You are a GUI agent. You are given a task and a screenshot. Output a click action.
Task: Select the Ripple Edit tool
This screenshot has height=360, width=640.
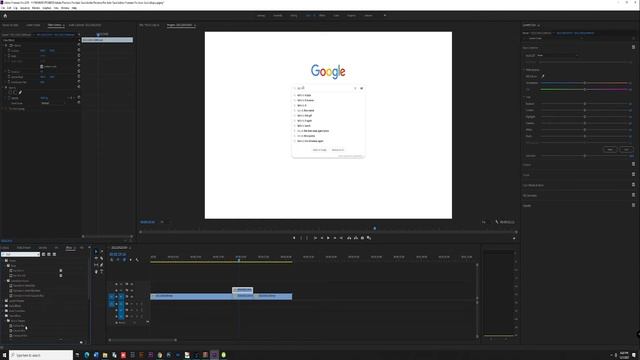pyautogui.click(x=96, y=258)
